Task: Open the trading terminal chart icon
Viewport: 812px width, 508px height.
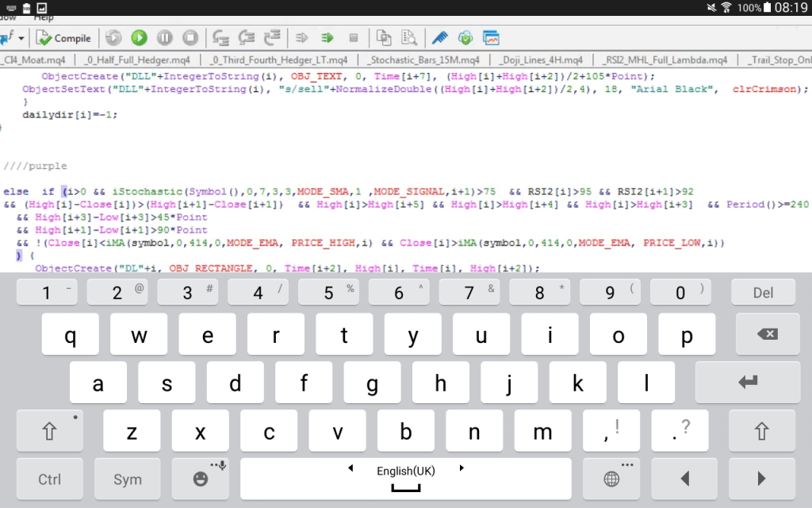Action: [492, 37]
